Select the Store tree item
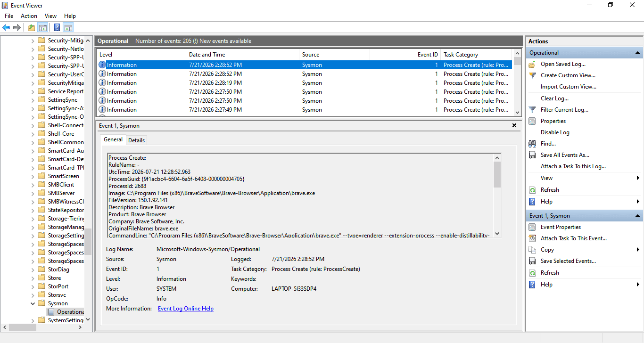This screenshot has width=644, height=343. 54,278
